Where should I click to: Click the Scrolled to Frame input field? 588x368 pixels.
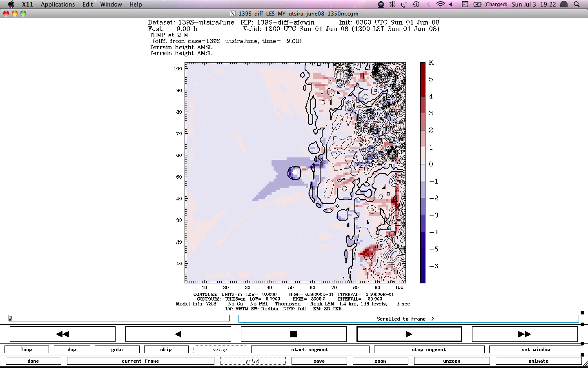[408, 319]
